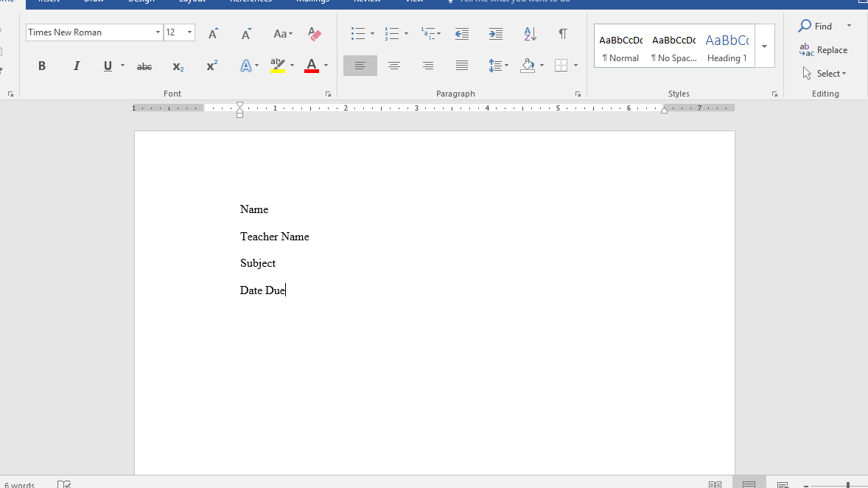Click the Clear All Formatting icon
Viewport: 868px width, 488px height.
(x=315, y=34)
